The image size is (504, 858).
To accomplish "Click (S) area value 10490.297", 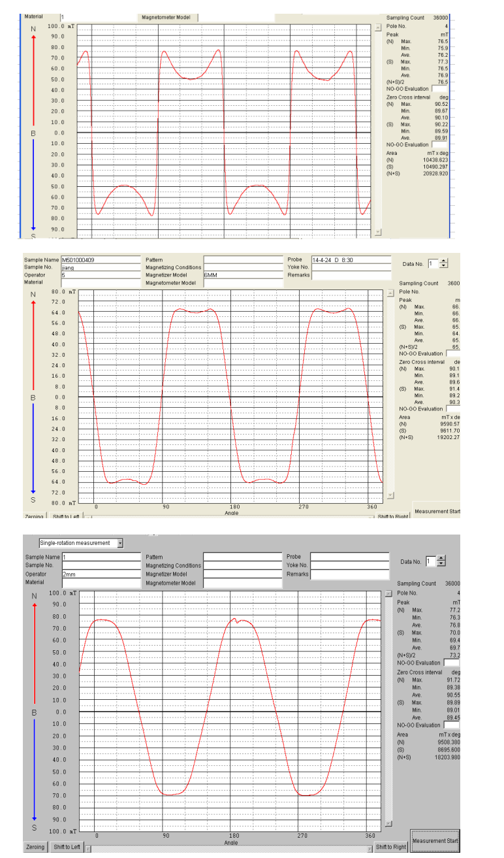I will [x=435, y=167].
